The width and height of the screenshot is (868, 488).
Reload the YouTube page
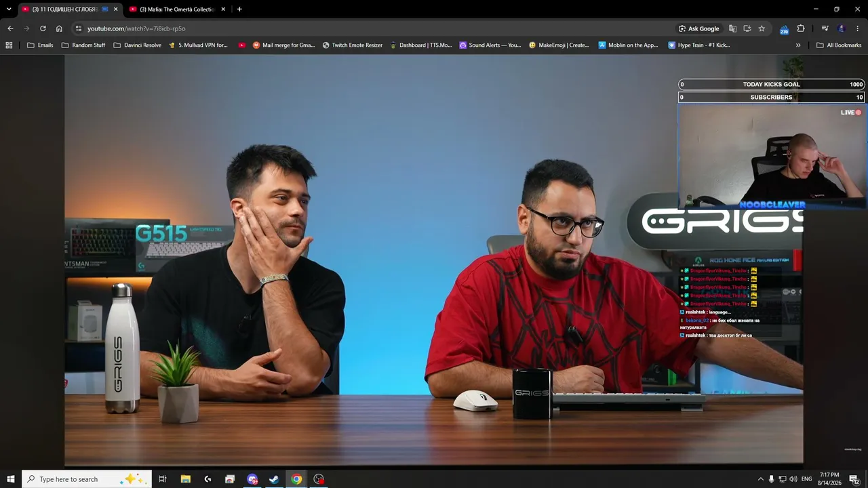(x=43, y=28)
